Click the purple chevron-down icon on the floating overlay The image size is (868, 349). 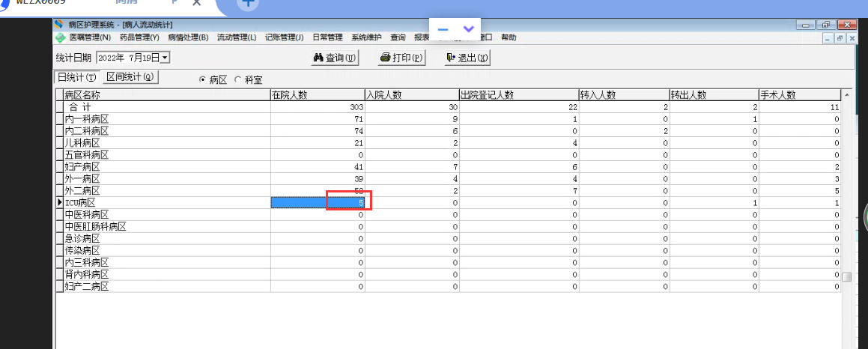point(468,28)
